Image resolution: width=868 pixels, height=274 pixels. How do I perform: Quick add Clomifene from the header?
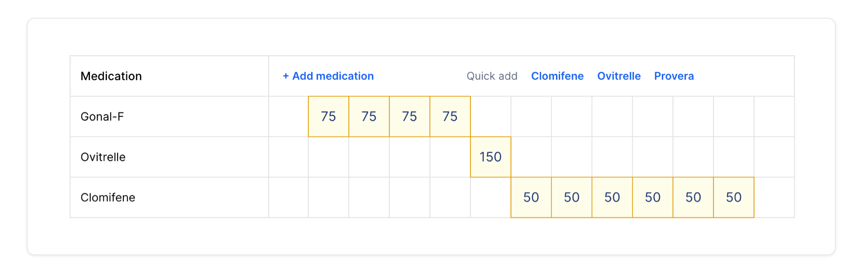[557, 76]
